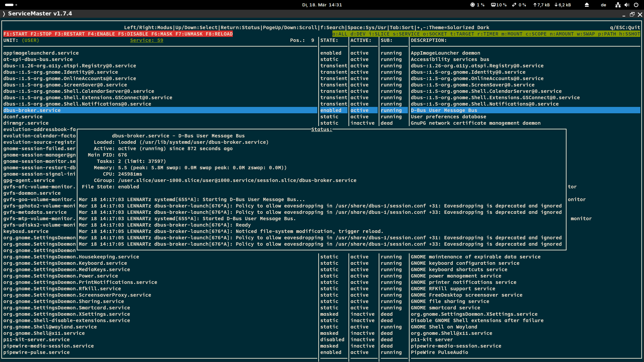Open the keyboard layout 'de' menu
The width and height of the screenshot is (644, 362).
click(x=603, y=5)
